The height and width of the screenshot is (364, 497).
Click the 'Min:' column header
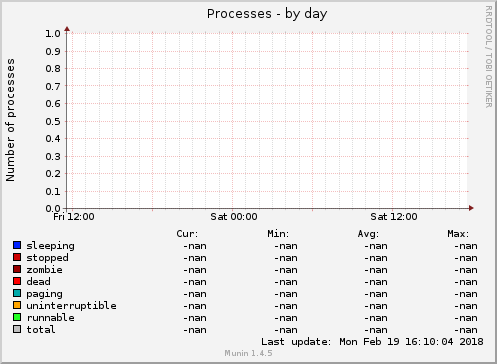278,234
